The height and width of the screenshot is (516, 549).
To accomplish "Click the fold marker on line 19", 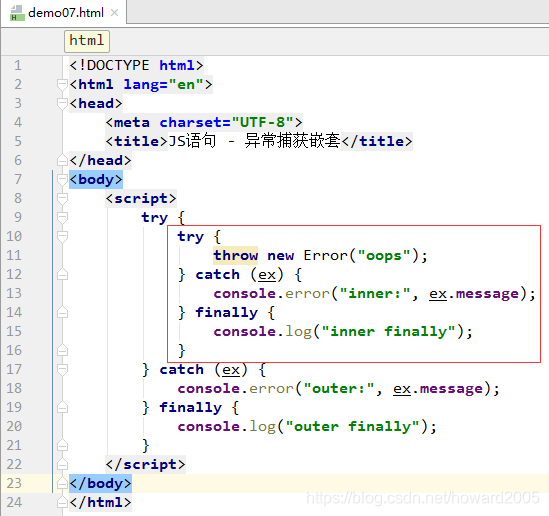I will pos(62,407).
